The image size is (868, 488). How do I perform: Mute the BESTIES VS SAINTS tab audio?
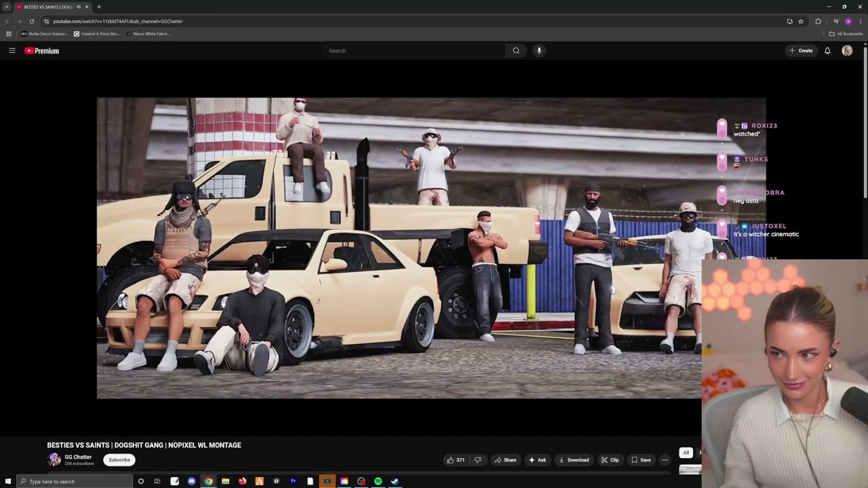click(x=79, y=7)
